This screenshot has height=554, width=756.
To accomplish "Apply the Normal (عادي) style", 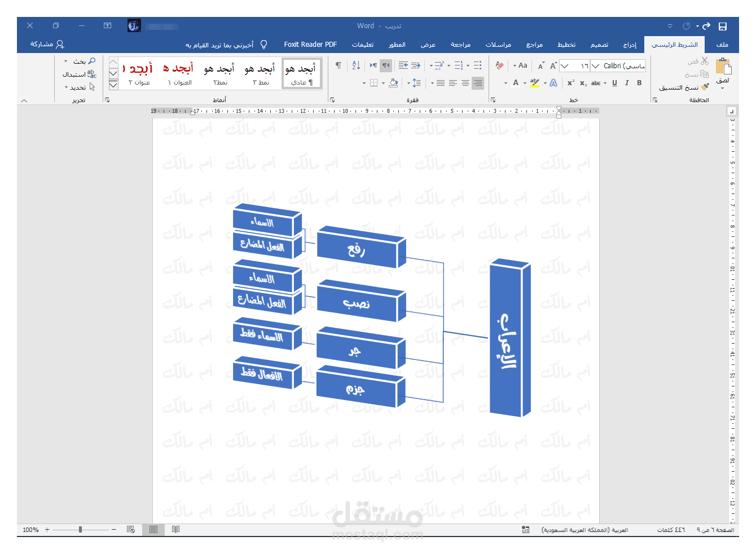I will [301, 73].
